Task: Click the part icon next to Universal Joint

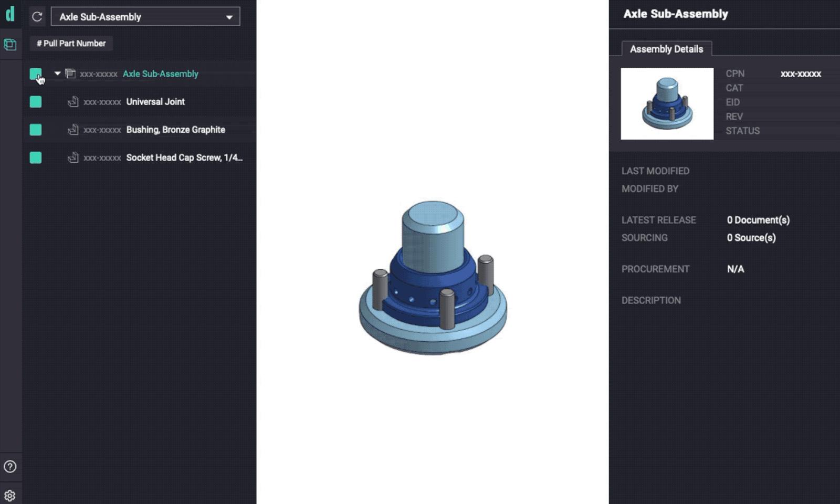Action: (x=73, y=101)
